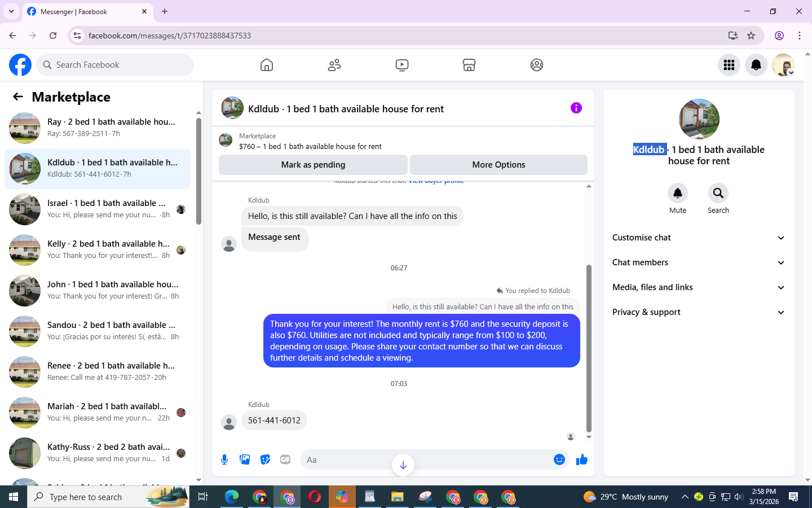Image resolution: width=812 pixels, height=508 pixels.
Task: Send a voice clip using microphone icon
Action: click(x=224, y=459)
